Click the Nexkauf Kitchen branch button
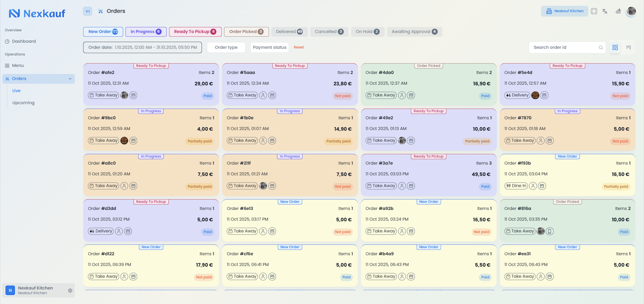The height and width of the screenshot is (304, 644). pos(564,11)
